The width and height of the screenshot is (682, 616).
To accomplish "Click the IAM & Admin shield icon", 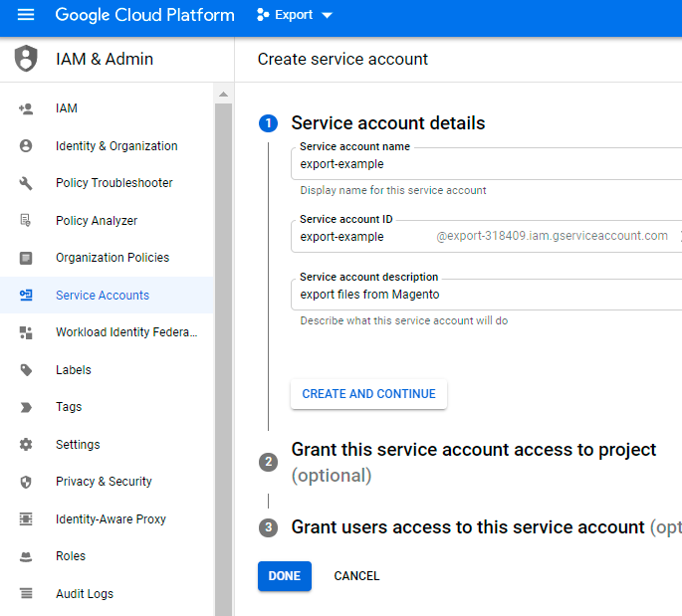I will pyautogui.click(x=26, y=59).
